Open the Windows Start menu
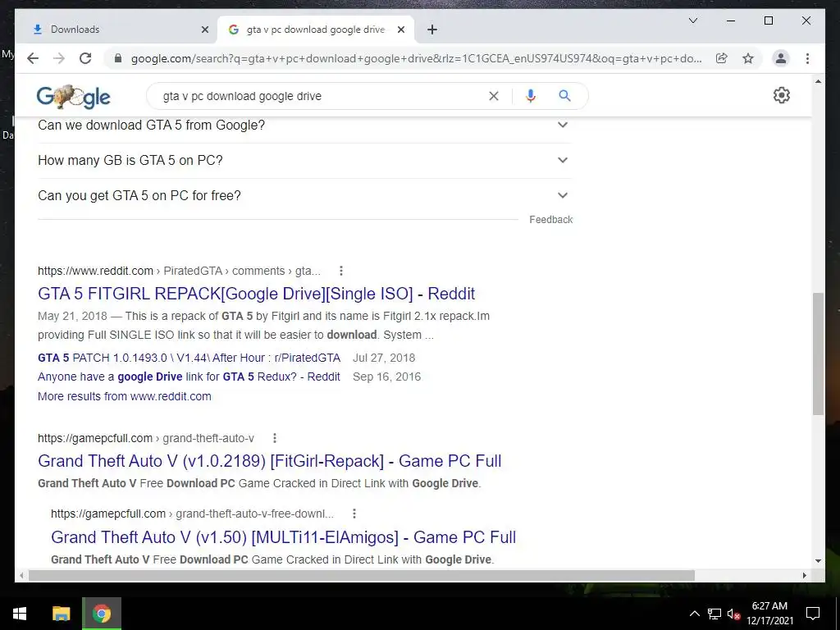Image resolution: width=840 pixels, height=630 pixels. 20,614
